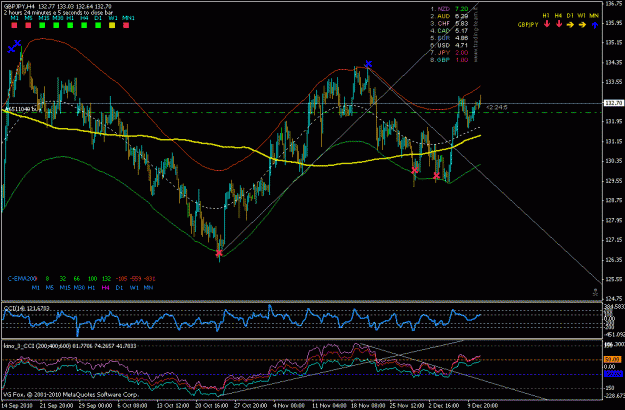The height and width of the screenshot is (410, 625).
Task: Click the AUD currency strength row
Action: [449, 16]
